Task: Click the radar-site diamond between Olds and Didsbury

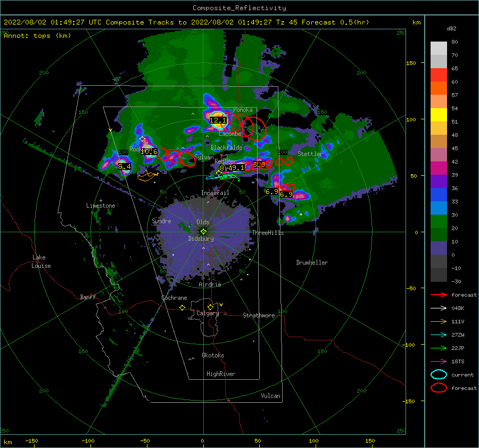Action: tap(203, 232)
